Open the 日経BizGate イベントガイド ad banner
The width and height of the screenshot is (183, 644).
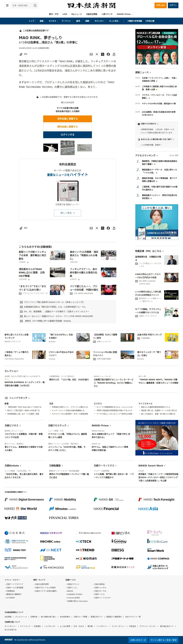point(157,438)
